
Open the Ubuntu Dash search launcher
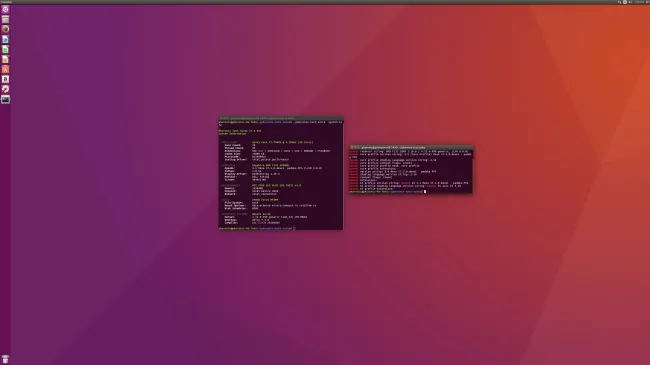click(5, 9)
